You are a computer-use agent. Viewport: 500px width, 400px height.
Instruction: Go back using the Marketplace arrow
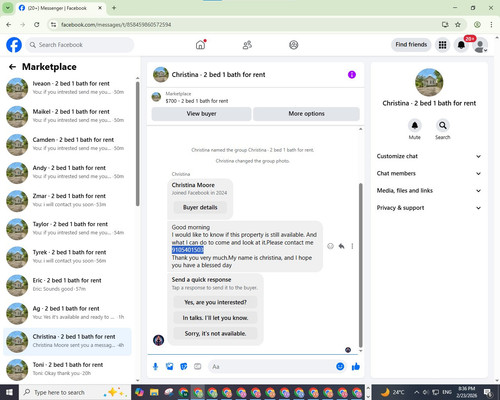coord(12,67)
